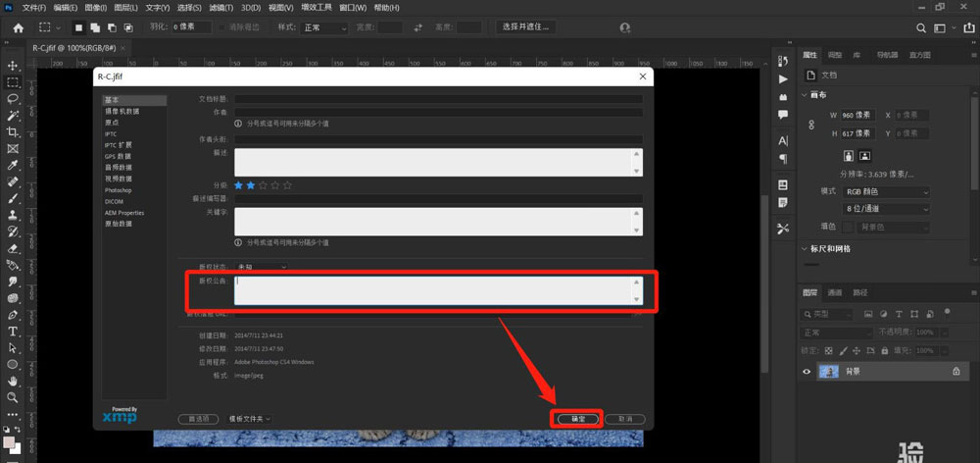
Task: Select 摄像机数据 in the dialog sidebar
Action: pyautogui.click(x=122, y=111)
